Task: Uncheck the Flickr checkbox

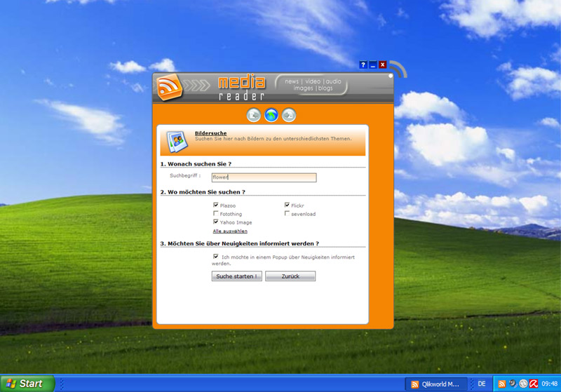Action: (x=287, y=205)
